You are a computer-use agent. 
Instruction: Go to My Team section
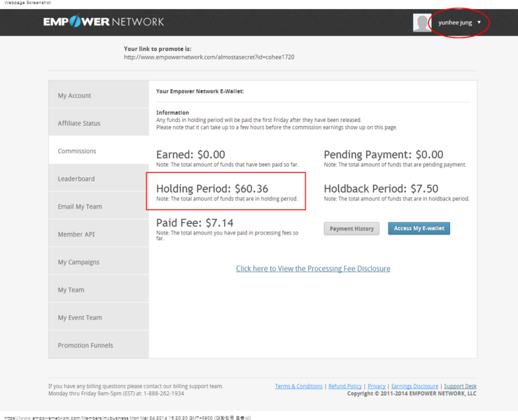click(x=99, y=290)
